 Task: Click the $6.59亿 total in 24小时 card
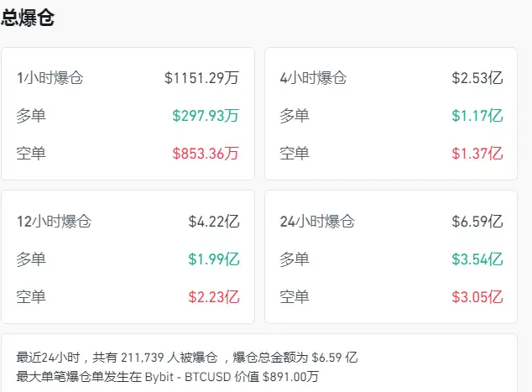coord(477,222)
